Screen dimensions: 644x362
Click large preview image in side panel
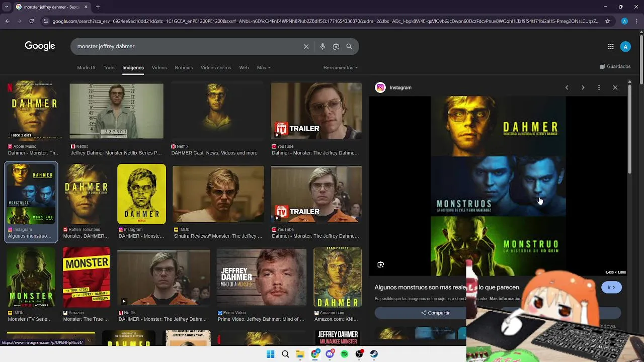[498, 186]
